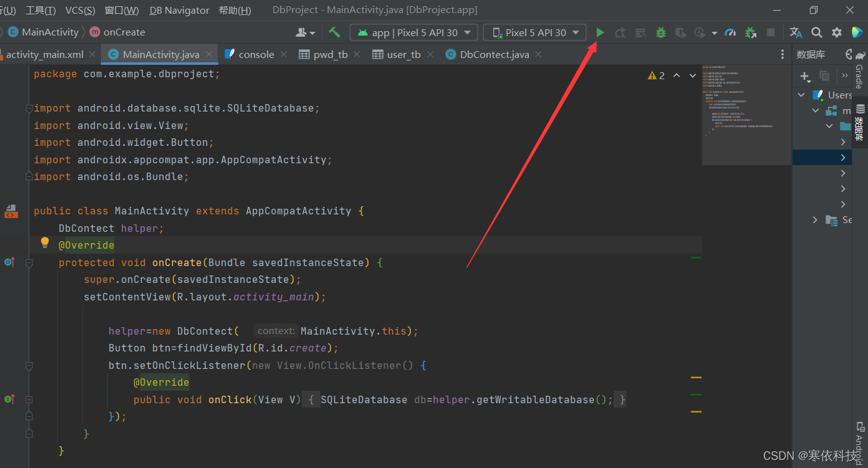Open the DB Navigator menu
This screenshot has height=468, width=868.
click(180, 10)
